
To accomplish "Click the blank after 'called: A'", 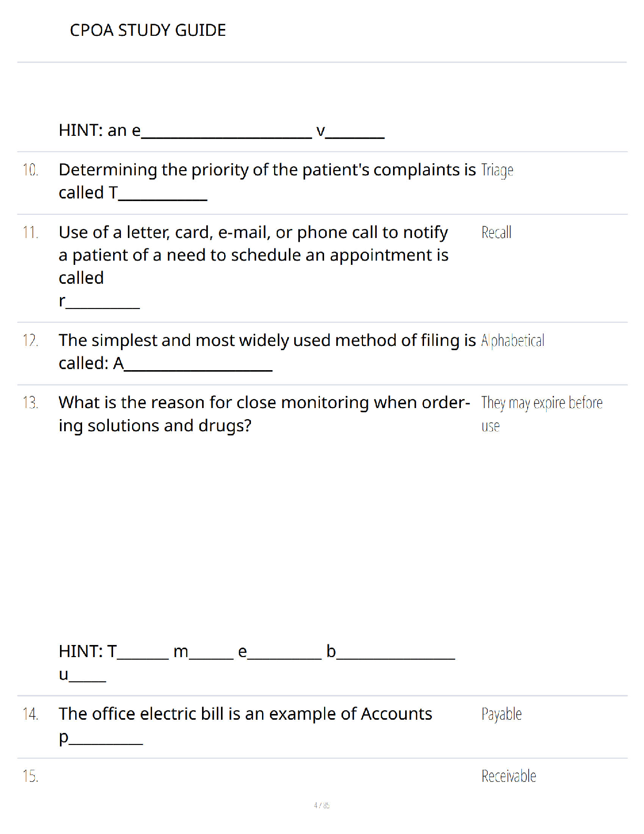I will coord(198,370).
